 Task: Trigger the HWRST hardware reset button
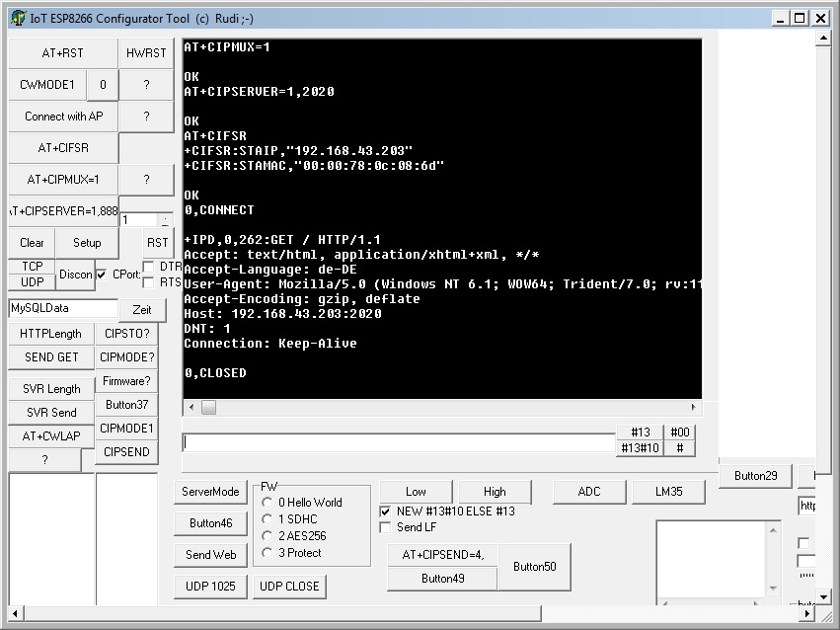coord(146,53)
